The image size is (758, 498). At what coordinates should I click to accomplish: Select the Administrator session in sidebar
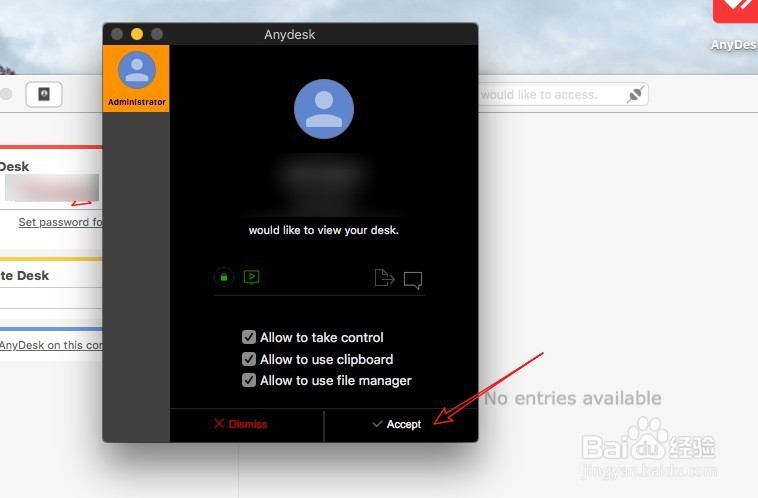tap(136, 79)
